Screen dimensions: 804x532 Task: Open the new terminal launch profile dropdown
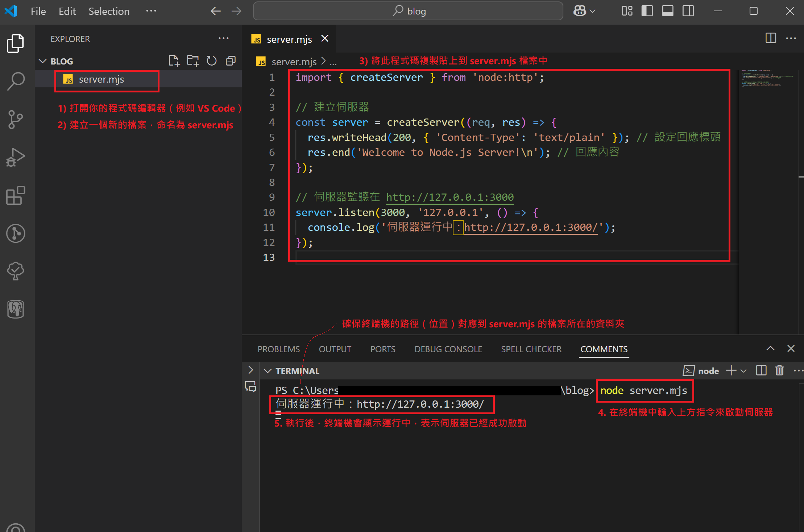pyautogui.click(x=744, y=371)
